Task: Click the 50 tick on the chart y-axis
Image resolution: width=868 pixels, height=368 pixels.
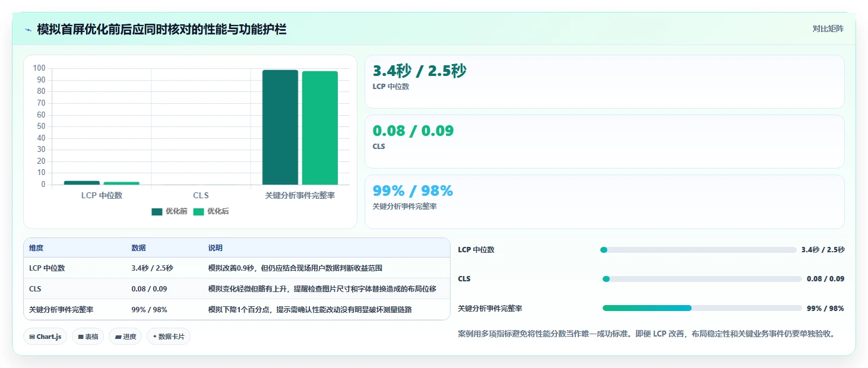Action: point(41,126)
